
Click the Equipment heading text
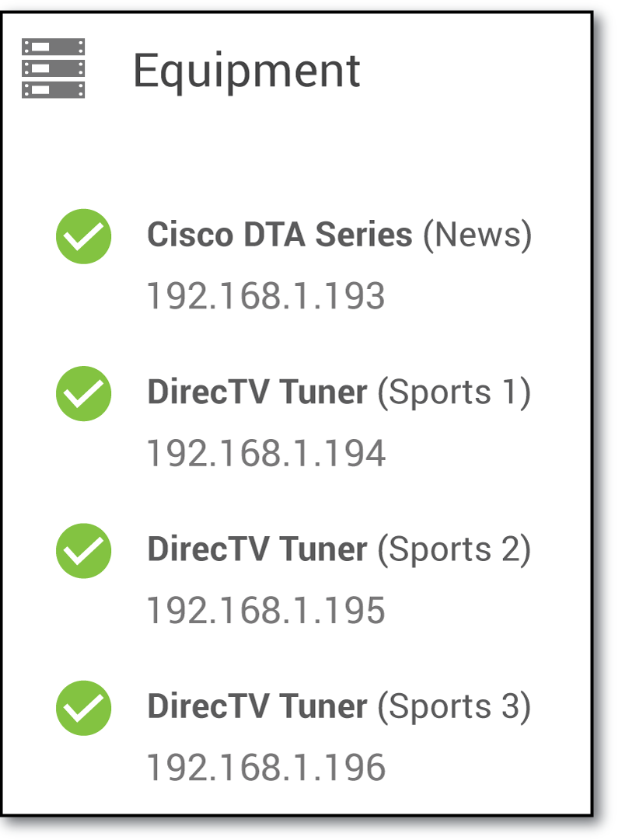pyautogui.click(x=246, y=71)
